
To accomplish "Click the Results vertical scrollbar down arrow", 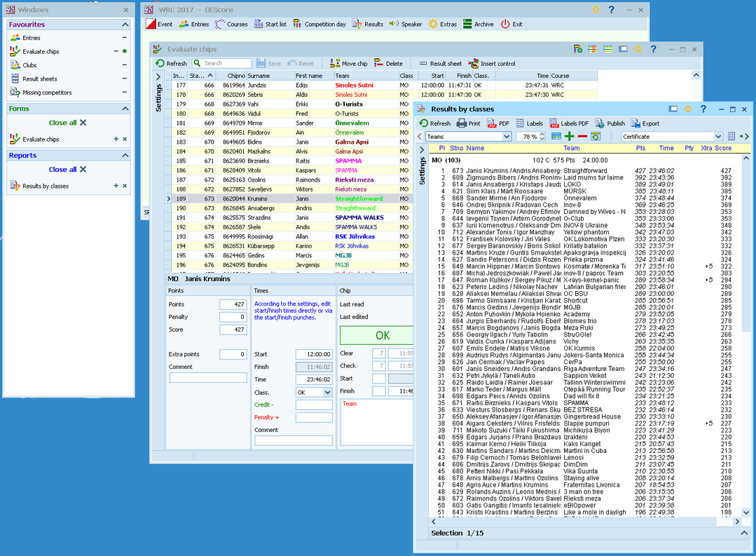I will 746,513.
